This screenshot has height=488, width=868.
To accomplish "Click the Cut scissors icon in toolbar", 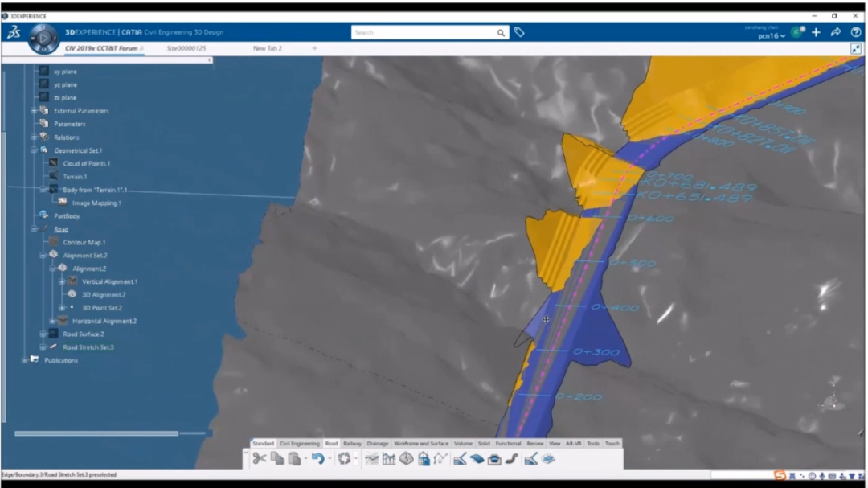I will click(x=259, y=459).
